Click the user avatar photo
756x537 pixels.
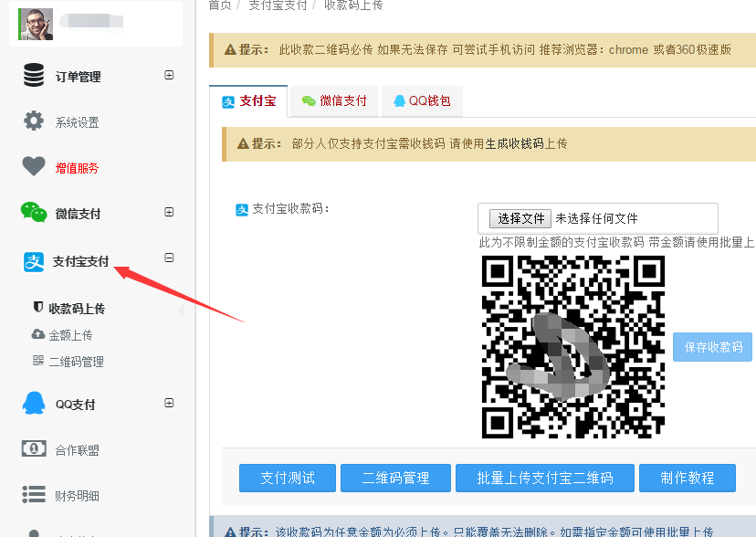[36, 24]
